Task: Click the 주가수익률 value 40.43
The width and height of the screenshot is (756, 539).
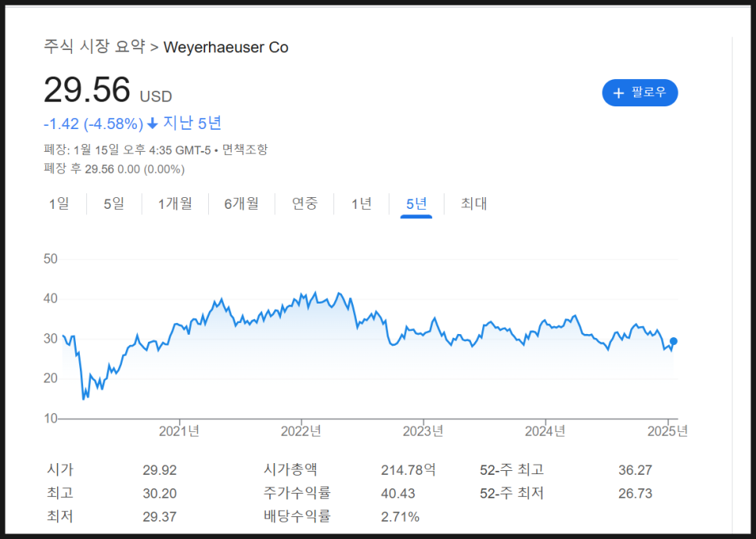Action: click(x=398, y=494)
